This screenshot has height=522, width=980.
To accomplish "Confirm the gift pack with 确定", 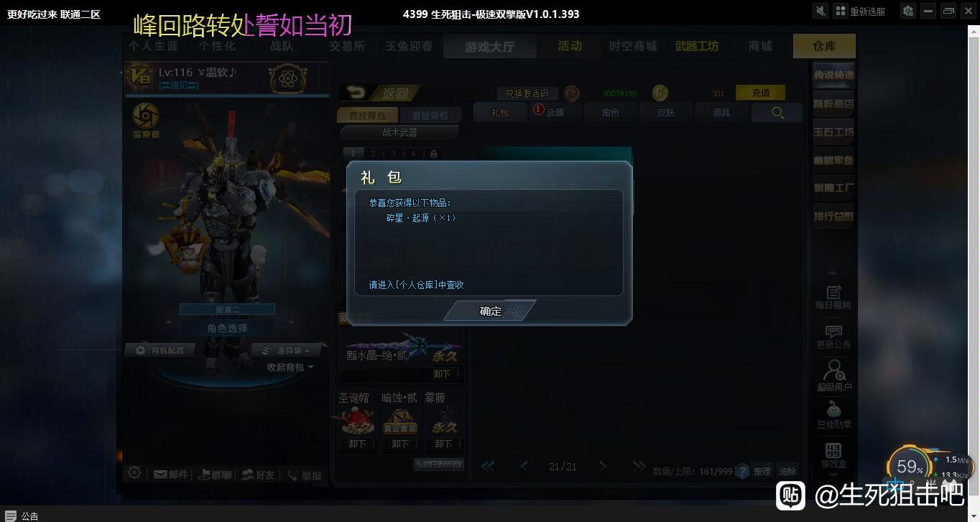I will click(x=491, y=311).
